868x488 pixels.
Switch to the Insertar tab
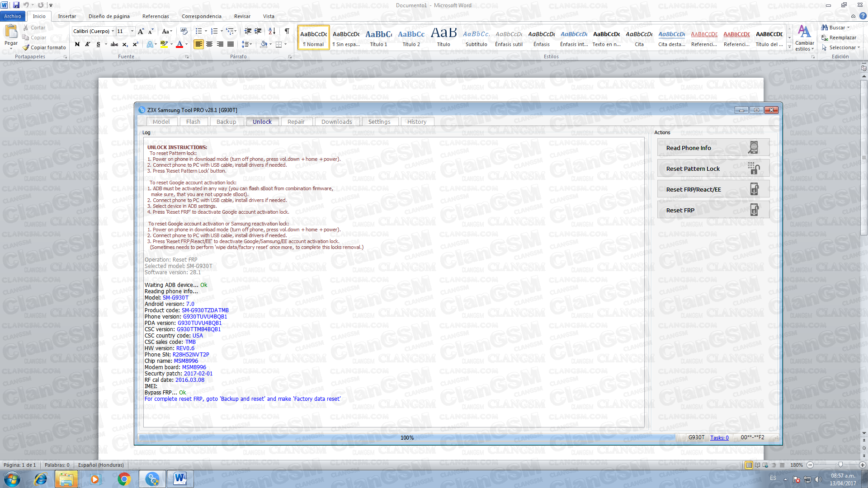pyautogui.click(x=67, y=16)
